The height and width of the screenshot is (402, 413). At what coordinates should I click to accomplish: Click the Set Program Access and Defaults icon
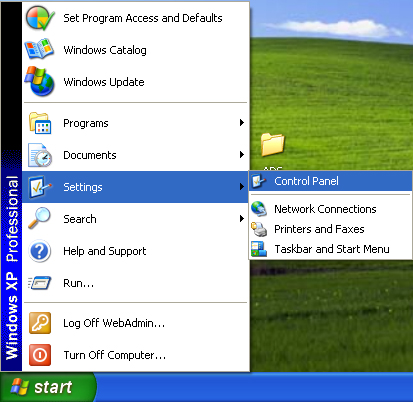pos(40,18)
